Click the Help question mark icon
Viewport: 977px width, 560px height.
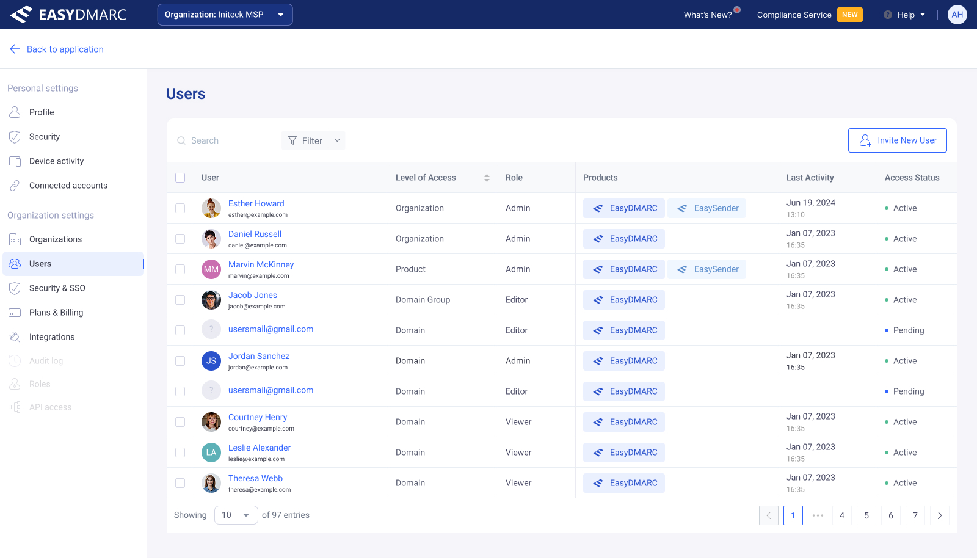pos(887,15)
